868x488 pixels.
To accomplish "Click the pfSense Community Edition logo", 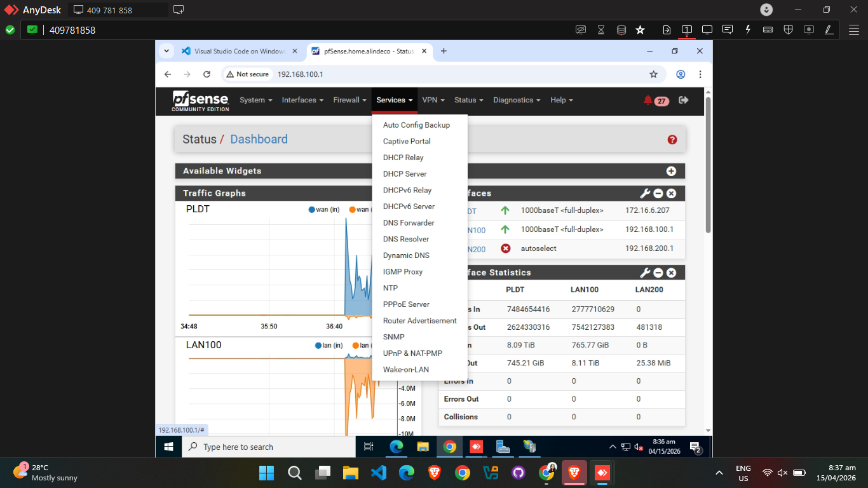I will click(200, 101).
